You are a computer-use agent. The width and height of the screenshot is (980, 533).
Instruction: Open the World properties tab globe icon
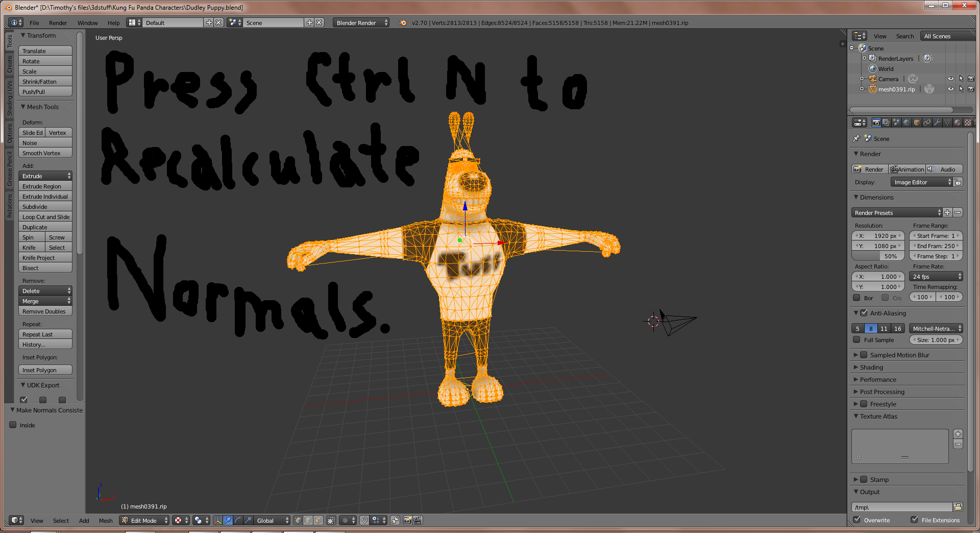[x=906, y=123]
